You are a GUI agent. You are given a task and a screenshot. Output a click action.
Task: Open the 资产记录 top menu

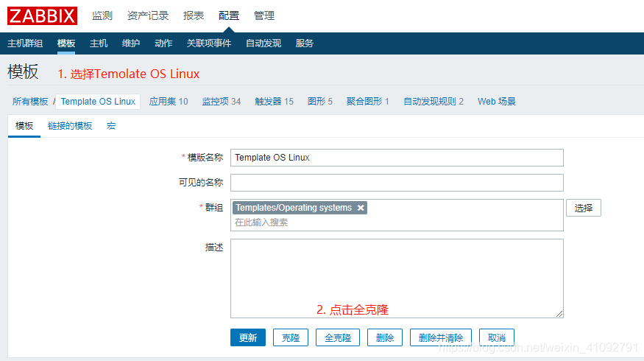click(148, 15)
